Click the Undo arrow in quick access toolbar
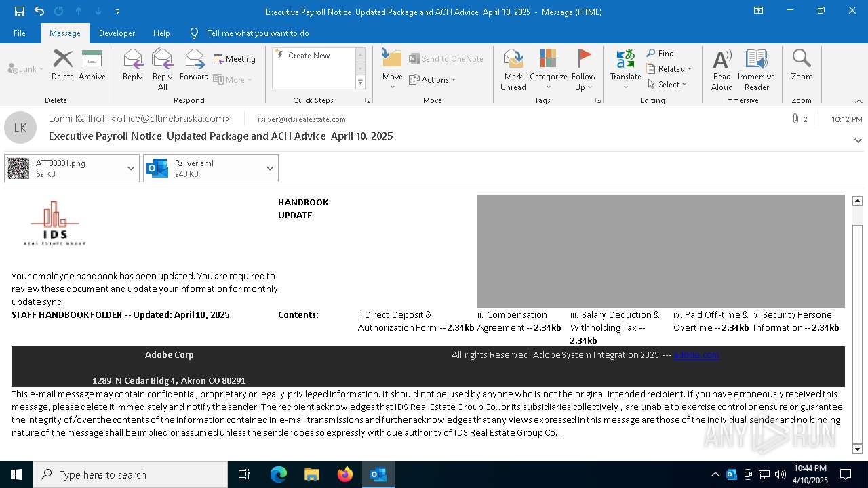This screenshot has width=868, height=488. click(39, 12)
